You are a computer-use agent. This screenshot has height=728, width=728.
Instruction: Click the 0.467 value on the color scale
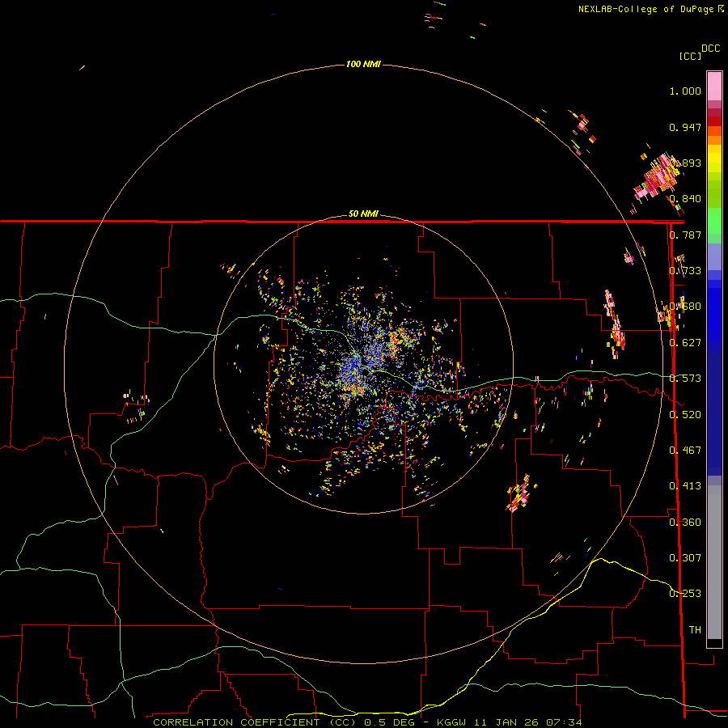[685, 451]
